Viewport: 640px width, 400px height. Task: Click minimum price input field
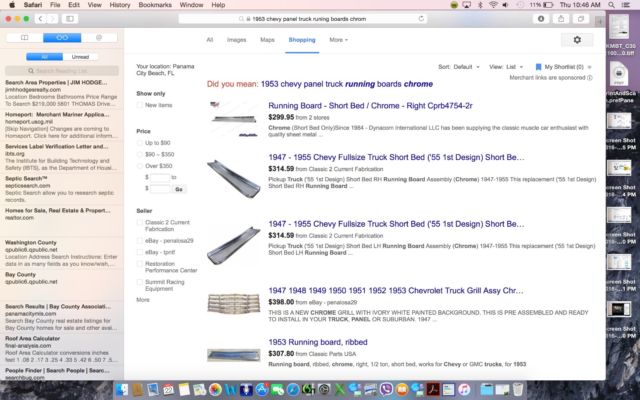pyautogui.click(x=160, y=178)
